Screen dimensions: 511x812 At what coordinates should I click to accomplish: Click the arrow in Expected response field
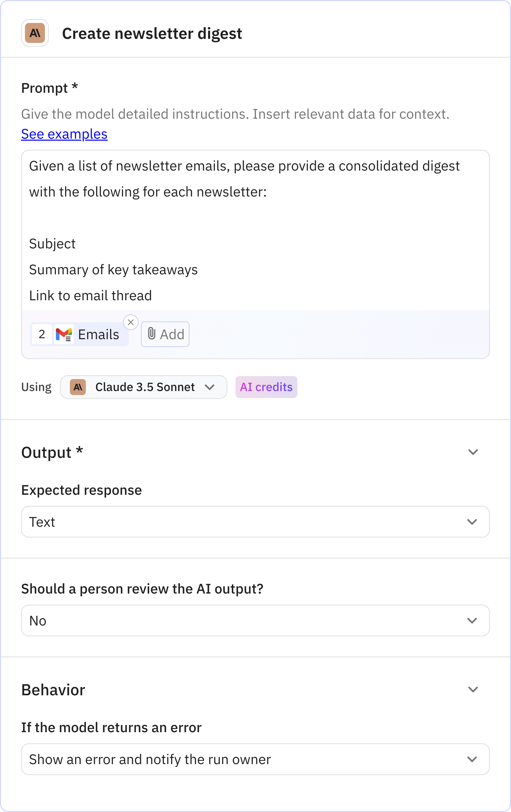472,522
